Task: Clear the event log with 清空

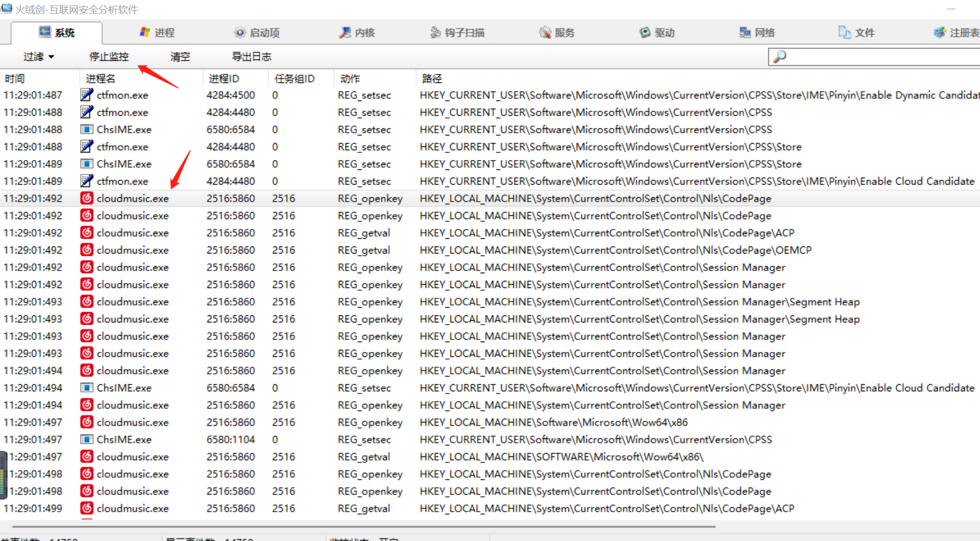Action: [180, 57]
